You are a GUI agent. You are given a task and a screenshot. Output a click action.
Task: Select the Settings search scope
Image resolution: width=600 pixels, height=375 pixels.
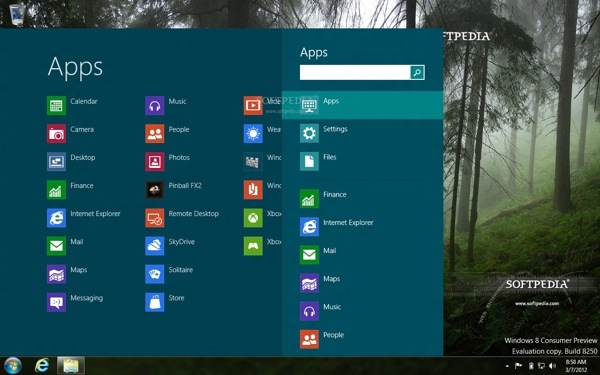coord(362,133)
